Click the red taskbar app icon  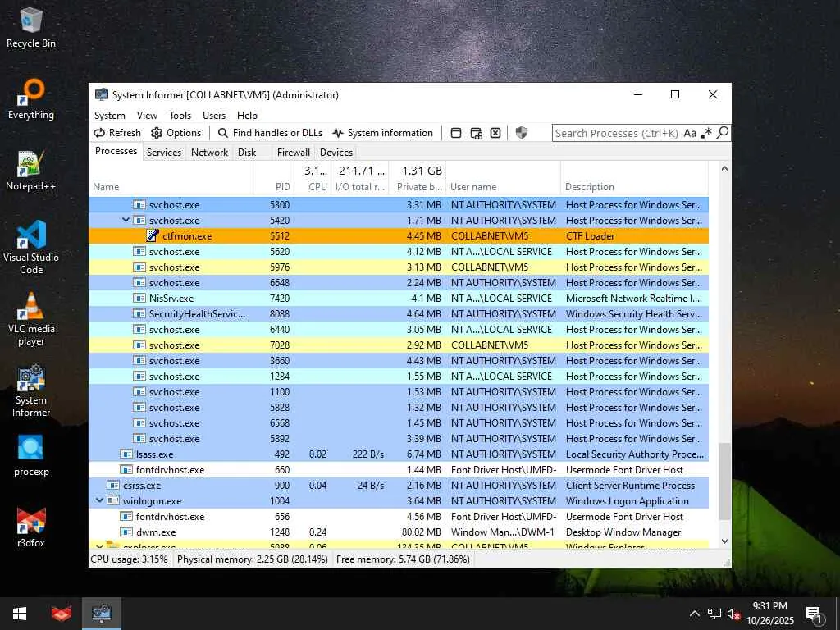62,614
